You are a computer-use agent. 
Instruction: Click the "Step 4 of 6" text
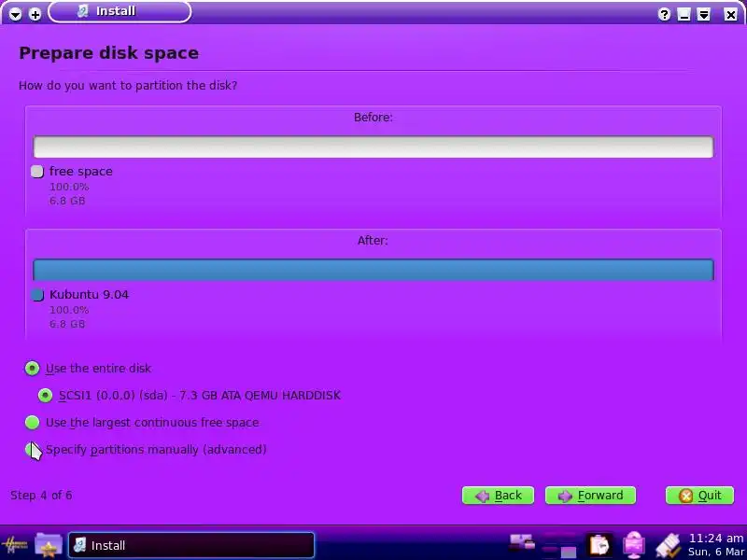pos(41,496)
